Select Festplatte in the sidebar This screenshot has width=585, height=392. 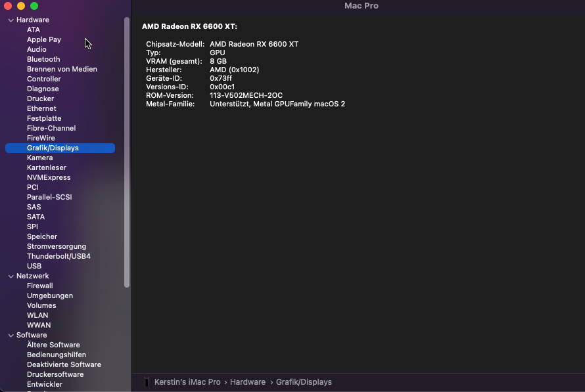coord(44,118)
